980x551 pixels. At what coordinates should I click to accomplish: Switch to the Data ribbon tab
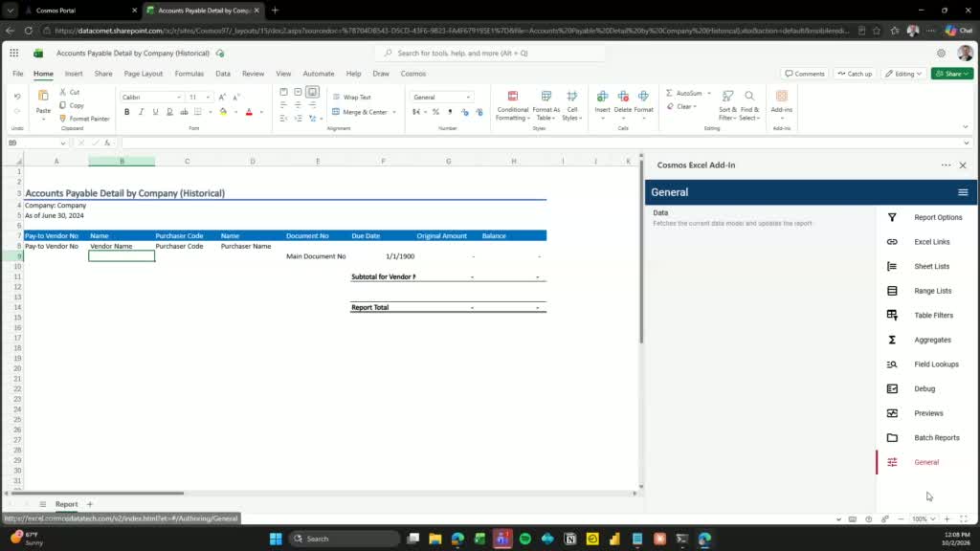[222, 74]
